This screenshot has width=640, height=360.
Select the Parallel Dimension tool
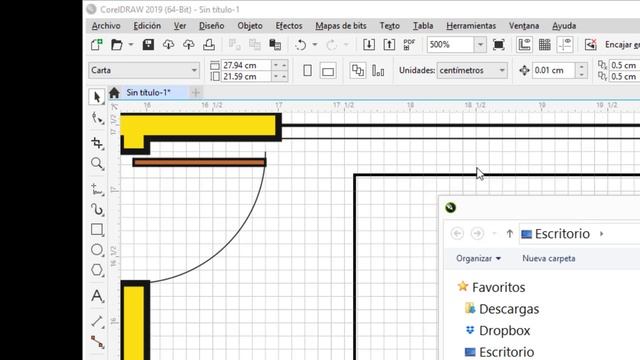tap(97, 322)
